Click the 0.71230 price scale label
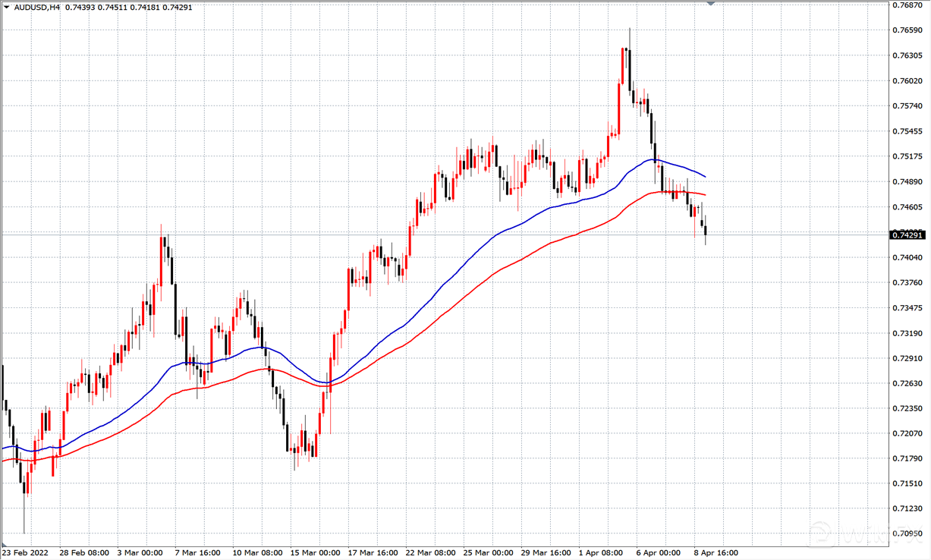Screen dimensions: 931x560 (907, 508)
